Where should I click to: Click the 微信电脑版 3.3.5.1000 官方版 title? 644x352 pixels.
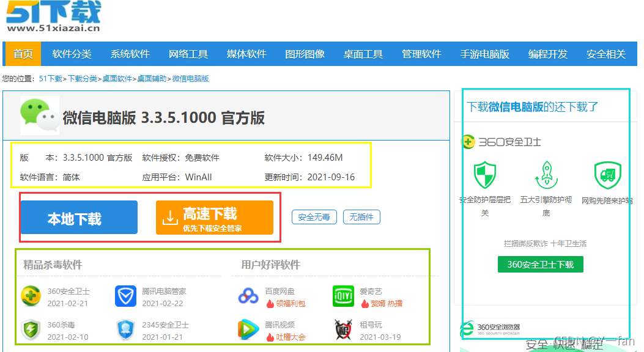(x=163, y=118)
